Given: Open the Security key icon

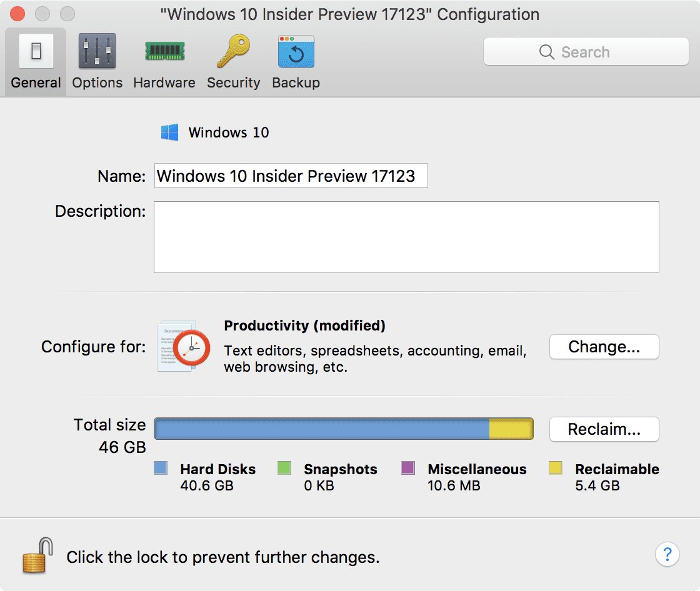Looking at the screenshot, I should click(x=233, y=51).
